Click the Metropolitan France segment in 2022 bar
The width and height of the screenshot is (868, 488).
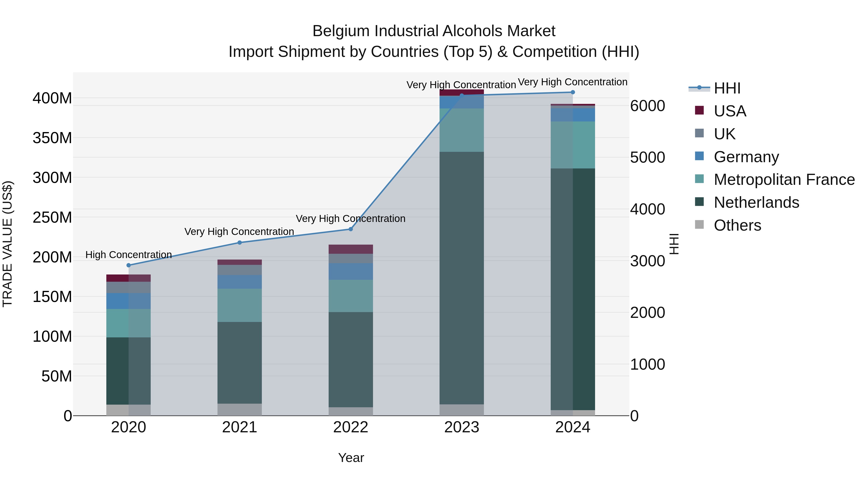[x=351, y=296]
